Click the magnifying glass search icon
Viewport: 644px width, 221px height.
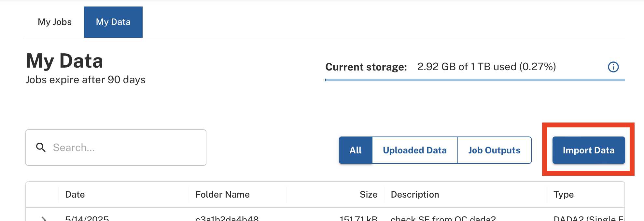41,148
